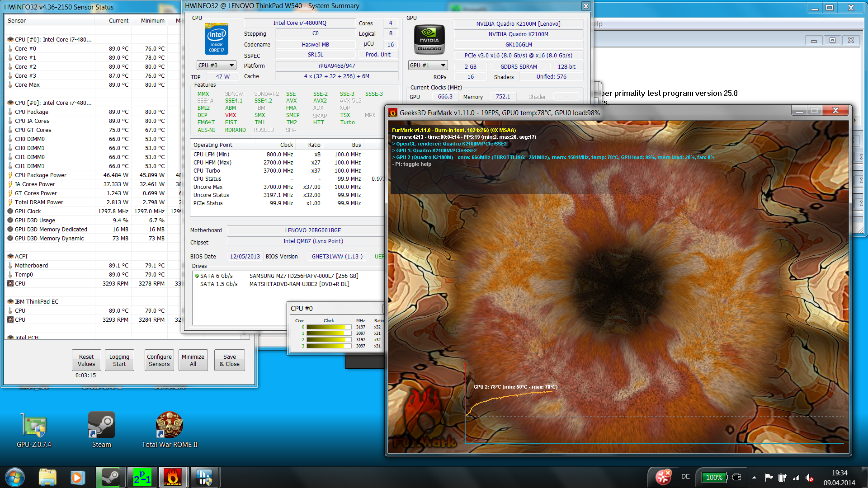Viewport: 868px width, 488px height.
Task: Click the taskbar clock 19:34
Action: [840, 473]
